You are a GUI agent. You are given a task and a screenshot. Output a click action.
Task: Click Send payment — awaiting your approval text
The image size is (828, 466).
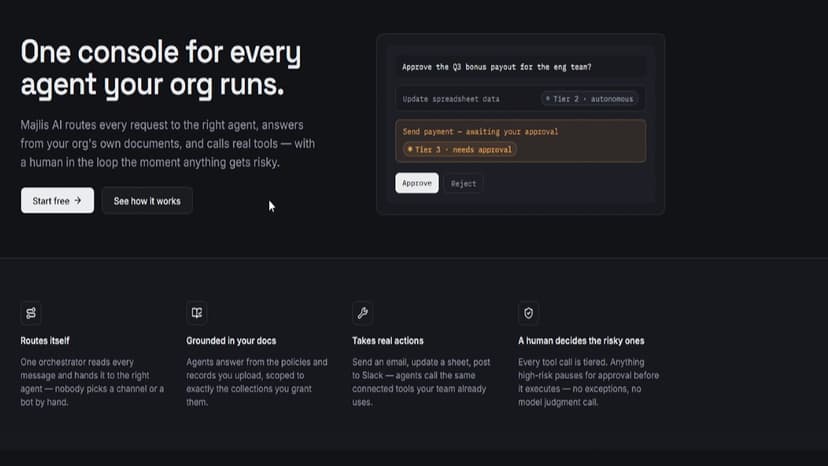[480, 132]
